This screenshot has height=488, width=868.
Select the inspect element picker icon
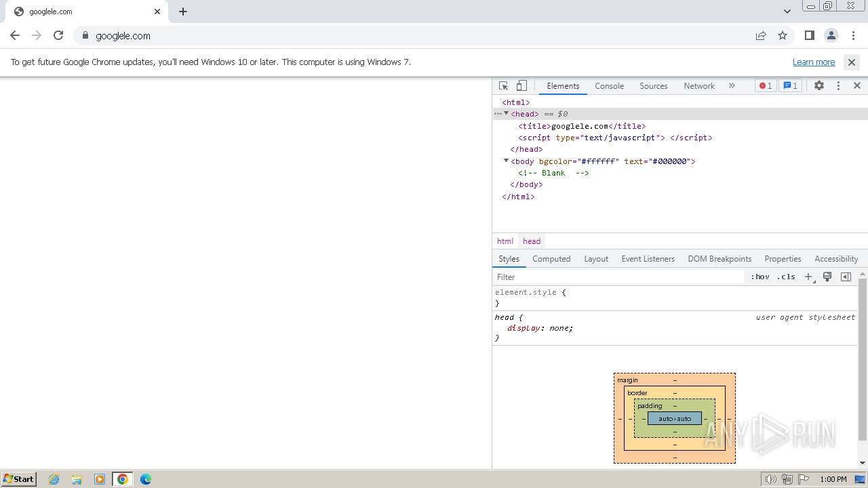503,86
